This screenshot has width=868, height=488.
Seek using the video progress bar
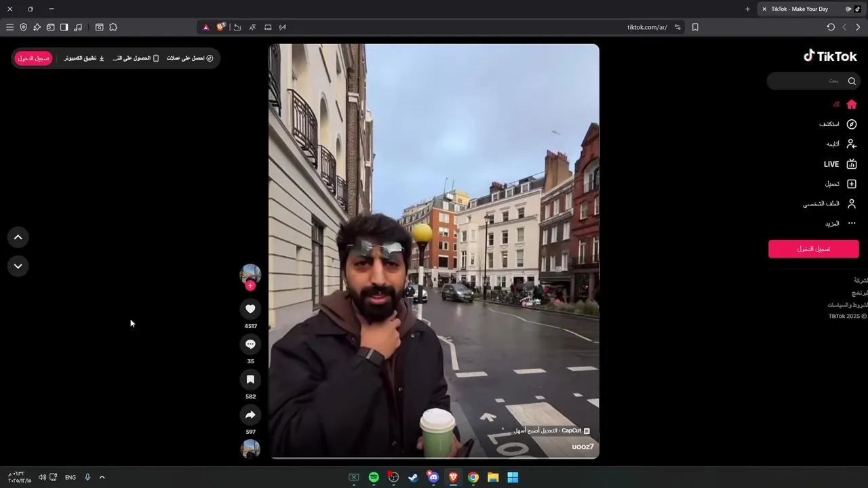434,458
